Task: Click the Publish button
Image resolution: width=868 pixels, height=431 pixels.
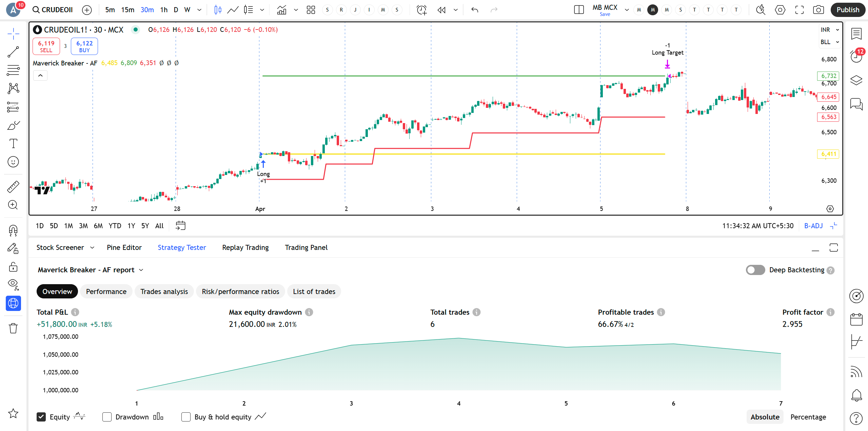Action: 848,10
